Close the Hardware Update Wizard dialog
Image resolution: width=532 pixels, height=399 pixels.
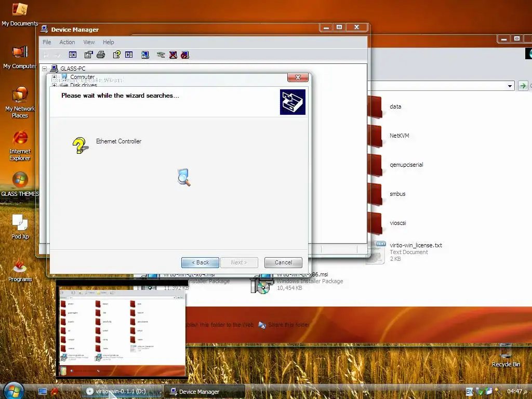298,77
